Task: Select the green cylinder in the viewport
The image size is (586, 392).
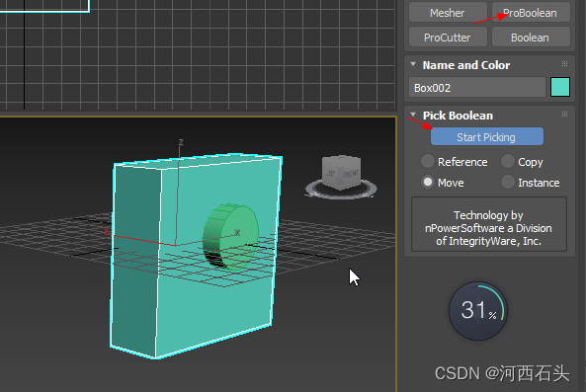Action: [230, 236]
